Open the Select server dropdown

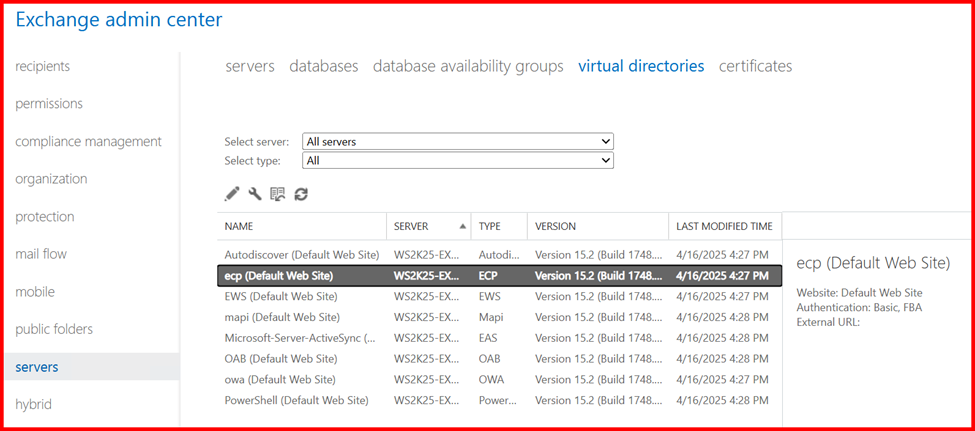(458, 142)
